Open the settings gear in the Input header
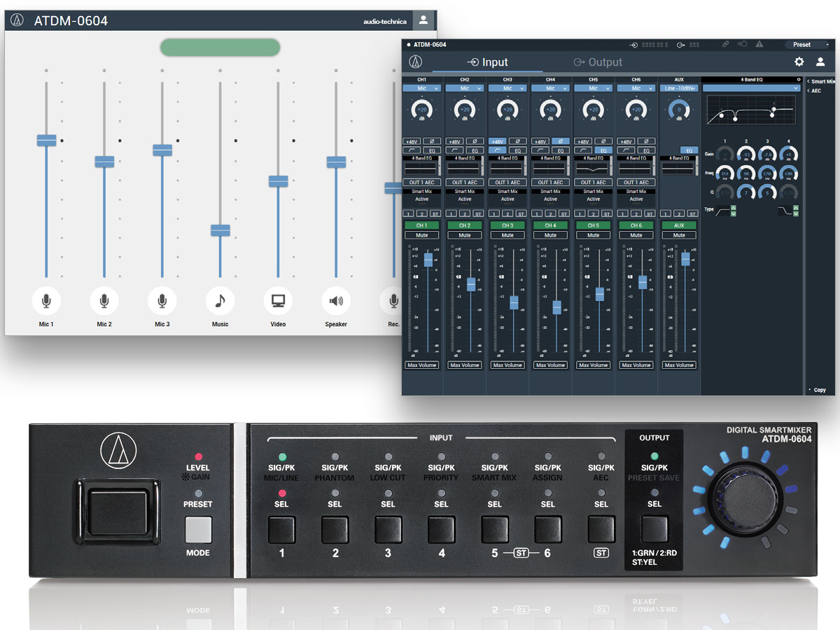 [x=798, y=62]
